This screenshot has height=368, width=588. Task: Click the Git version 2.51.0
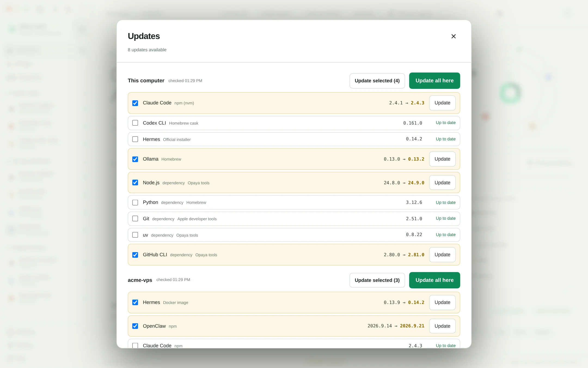click(x=414, y=219)
